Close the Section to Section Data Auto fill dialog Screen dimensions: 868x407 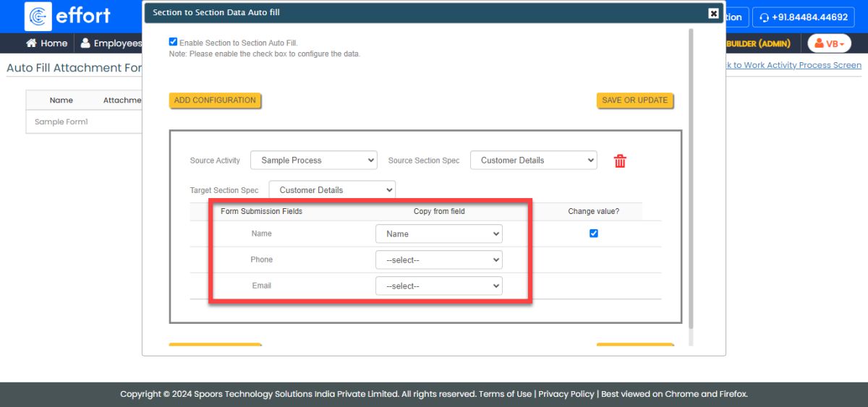click(713, 13)
